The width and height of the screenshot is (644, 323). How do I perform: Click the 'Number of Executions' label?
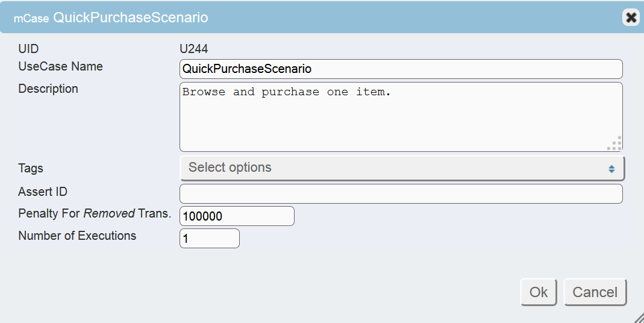(77, 236)
